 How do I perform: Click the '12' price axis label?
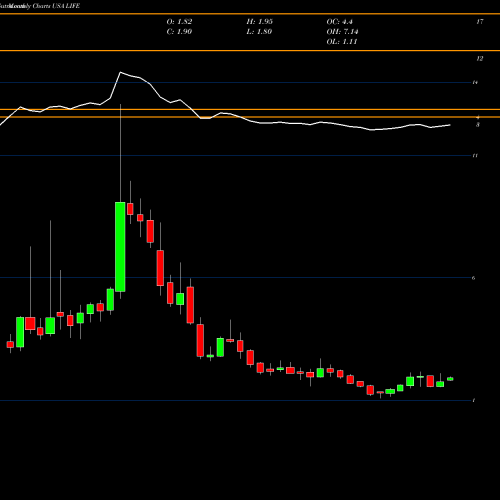tap(479, 59)
